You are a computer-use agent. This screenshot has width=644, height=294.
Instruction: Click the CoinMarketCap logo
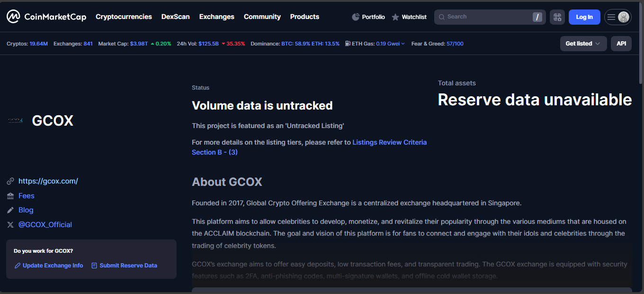46,17
